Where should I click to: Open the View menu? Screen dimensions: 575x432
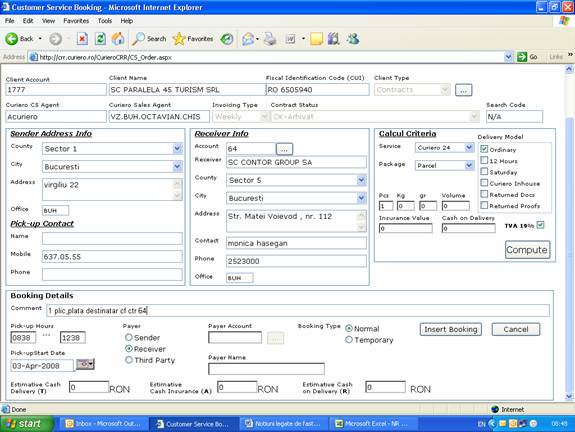[x=48, y=21]
